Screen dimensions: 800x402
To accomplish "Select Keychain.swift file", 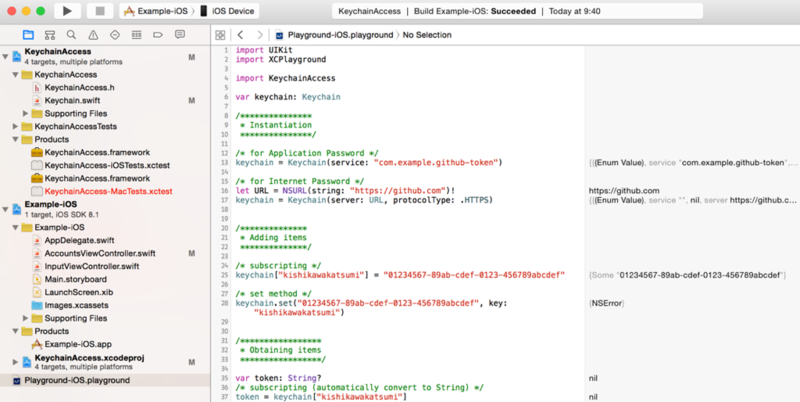I will coord(72,100).
